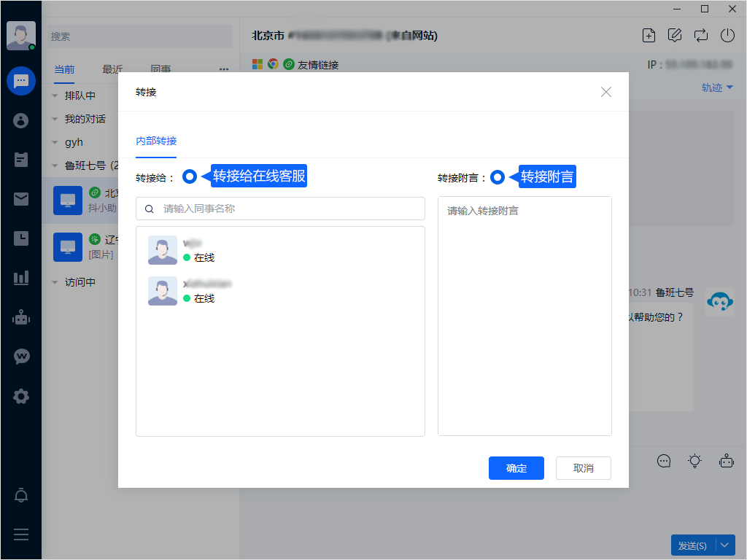This screenshot has width=747, height=560.
Task: Expand the 访问中 group
Action: point(55,282)
